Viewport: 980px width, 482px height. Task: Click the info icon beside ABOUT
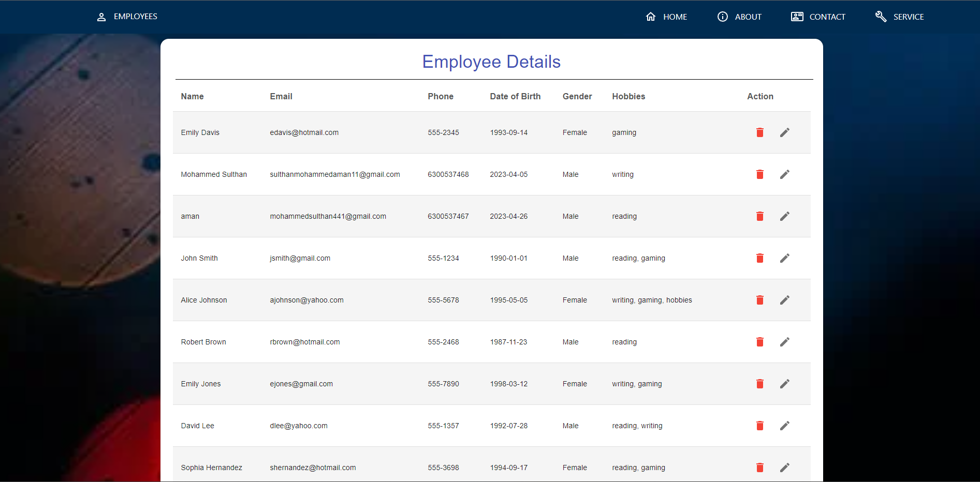point(722,16)
